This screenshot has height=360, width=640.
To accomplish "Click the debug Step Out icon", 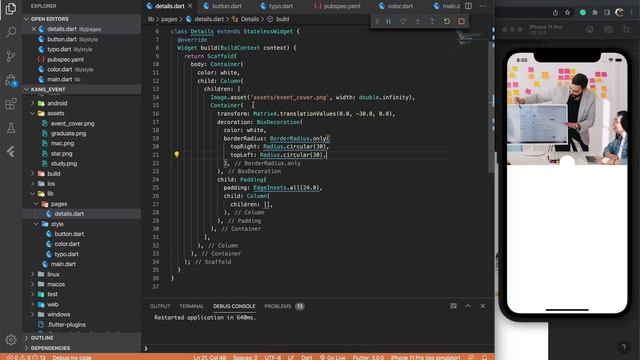I will [x=432, y=21].
